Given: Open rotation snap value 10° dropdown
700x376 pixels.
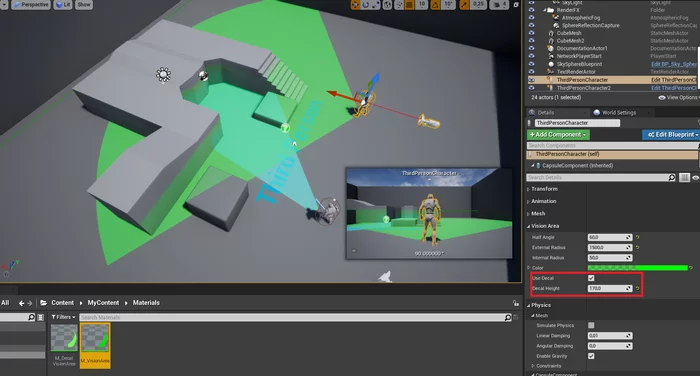Looking at the screenshot, I should click(x=448, y=4).
